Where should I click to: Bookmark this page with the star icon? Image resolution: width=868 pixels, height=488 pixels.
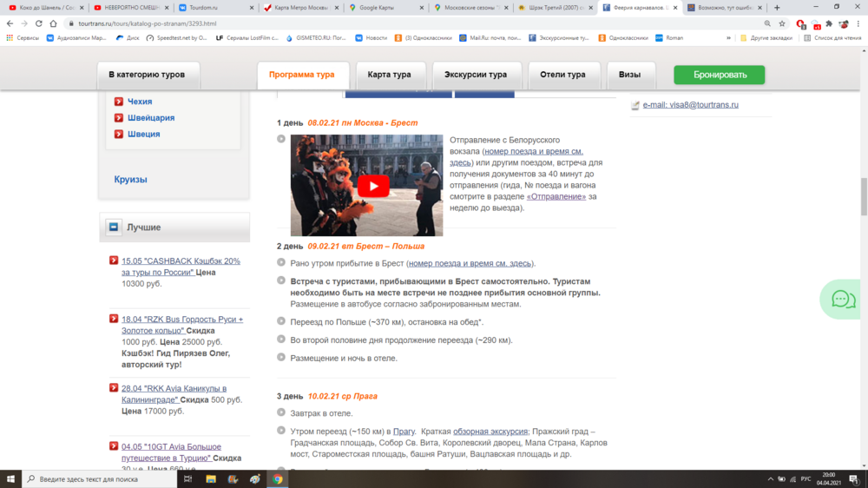click(783, 23)
